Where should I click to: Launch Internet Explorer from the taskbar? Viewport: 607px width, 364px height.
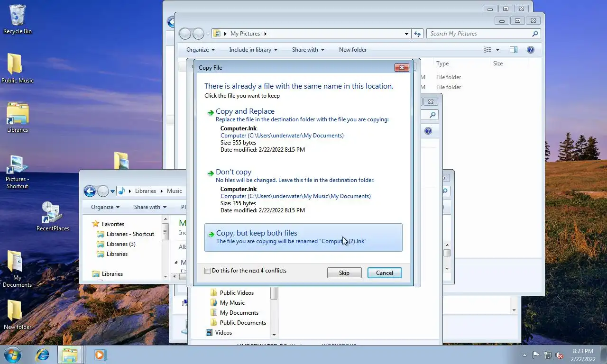(x=43, y=355)
